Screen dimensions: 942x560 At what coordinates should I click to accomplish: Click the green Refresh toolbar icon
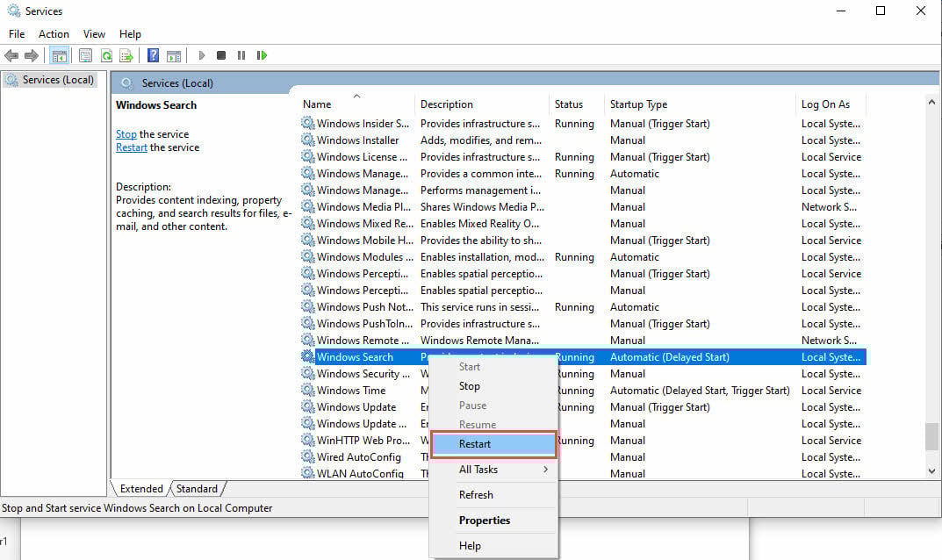pyautogui.click(x=106, y=55)
